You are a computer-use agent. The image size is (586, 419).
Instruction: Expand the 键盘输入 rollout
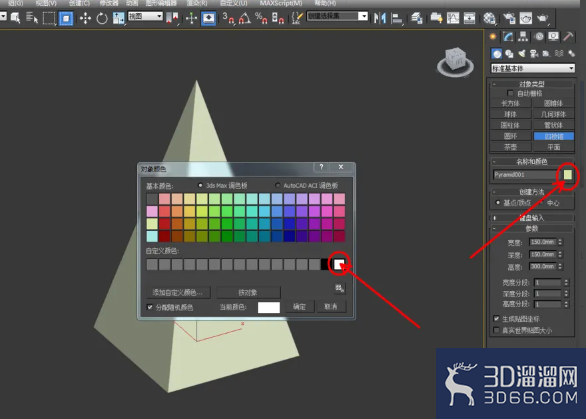coord(532,218)
